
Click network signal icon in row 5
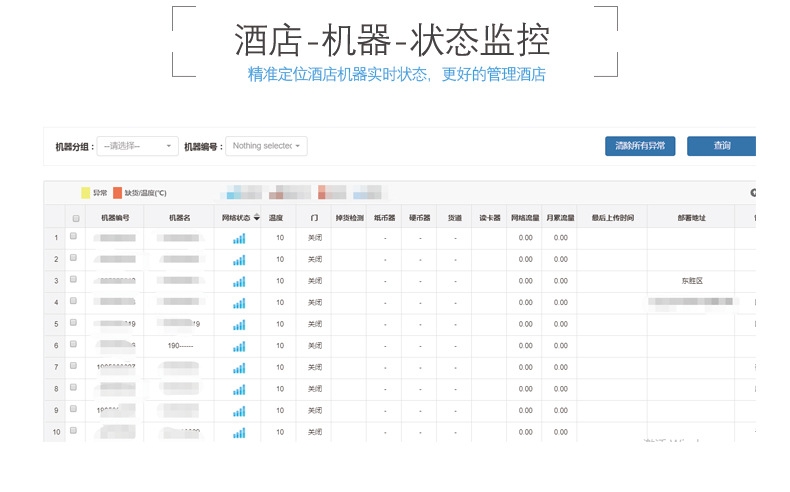click(x=238, y=324)
